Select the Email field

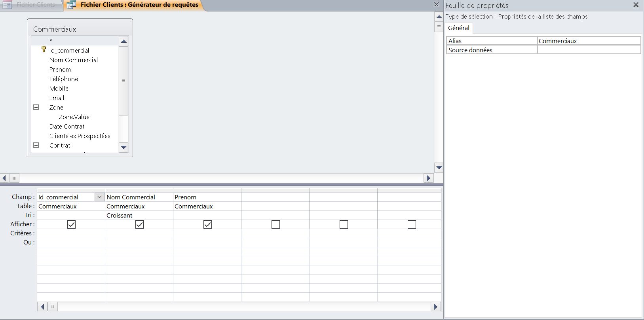click(57, 98)
